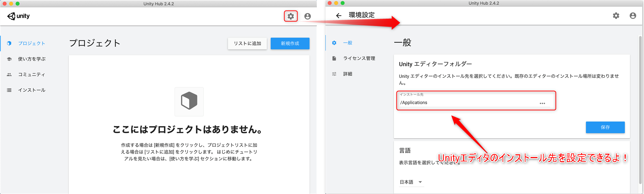This screenshot has height=194, width=644.
Task: Open the ライセンス管理 settings tab
Action: coord(359,58)
